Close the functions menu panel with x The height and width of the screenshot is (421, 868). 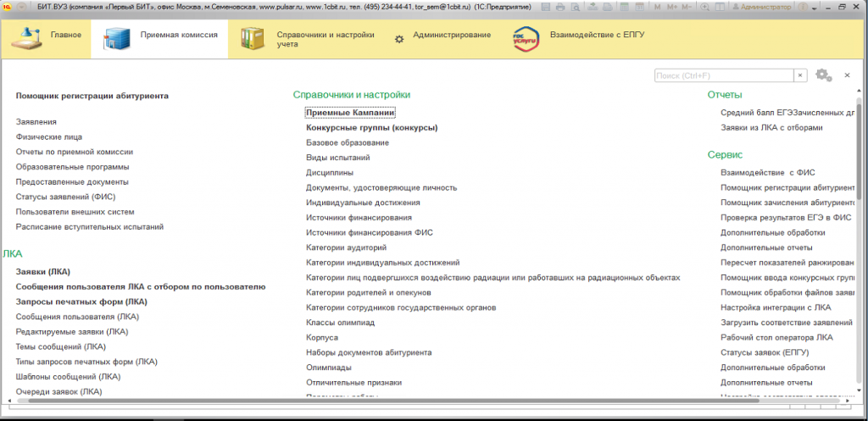tap(847, 75)
